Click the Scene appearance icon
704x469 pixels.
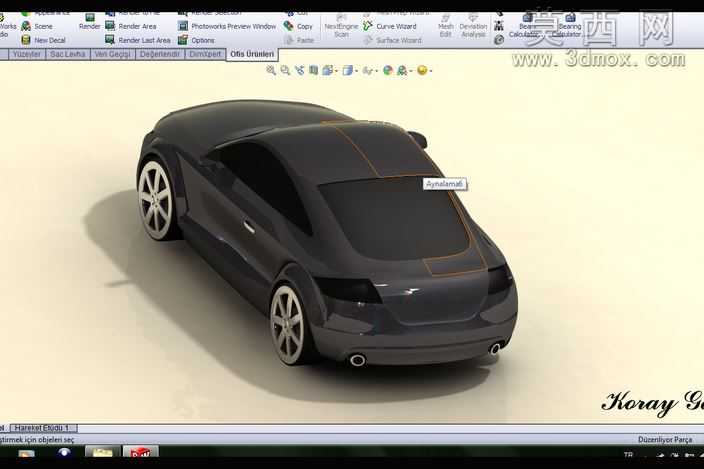pyautogui.click(x=26, y=26)
